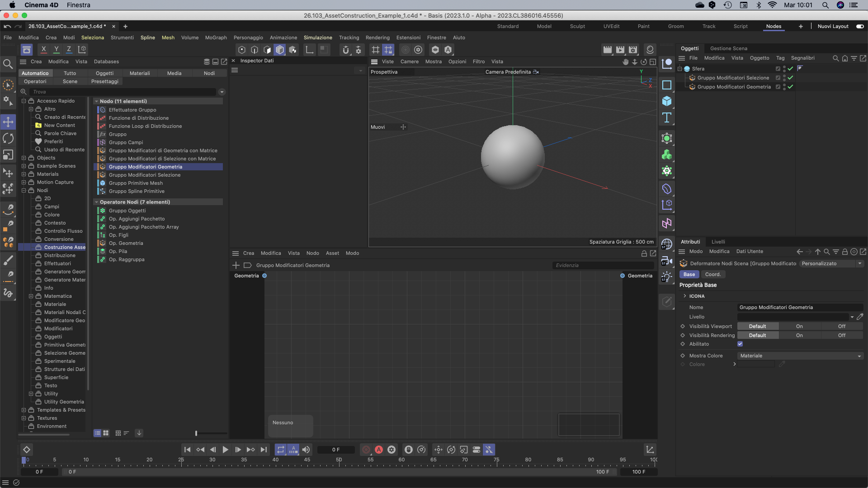Image resolution: width=868 pixels, height=488 pixels.
Task: Open the Coord. attributes tab
Action: pyautogui.click(x=713, y=274)
